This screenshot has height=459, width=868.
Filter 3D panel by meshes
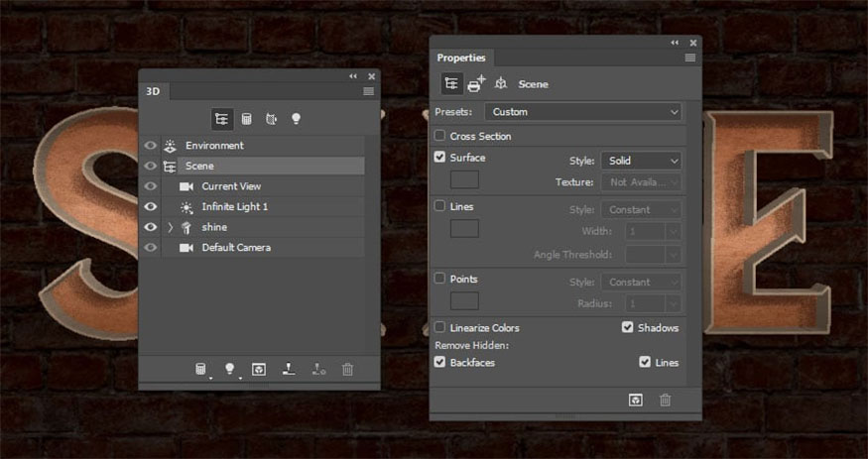tap(246, 119)
